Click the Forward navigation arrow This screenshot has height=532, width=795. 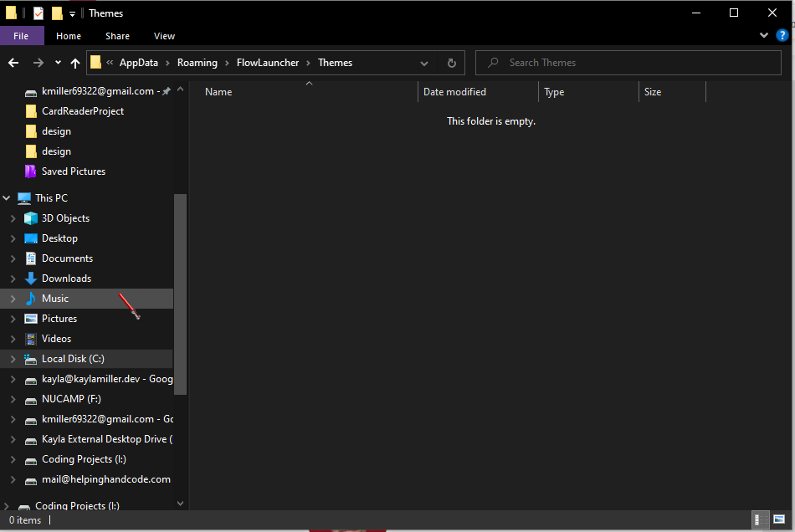pos(37,63)
